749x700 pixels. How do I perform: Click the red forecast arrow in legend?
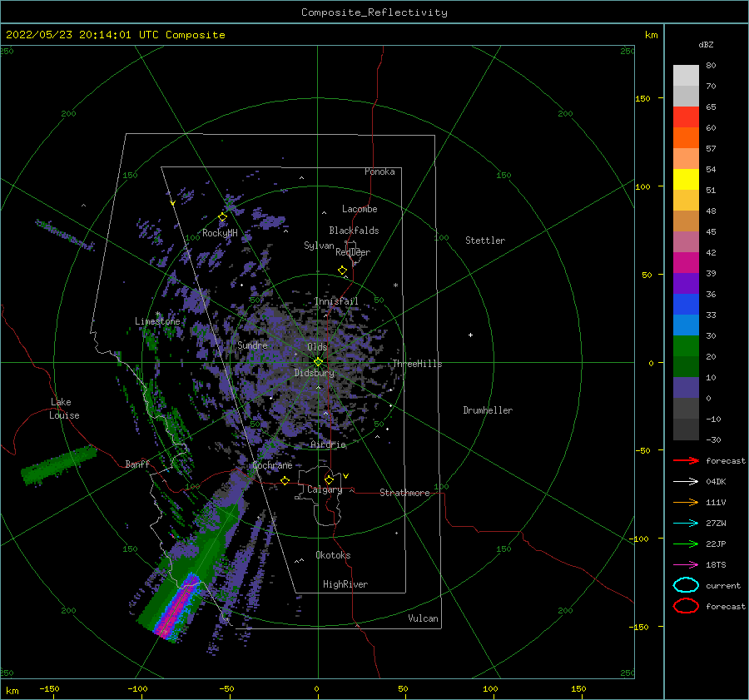(x=686, y=460)
